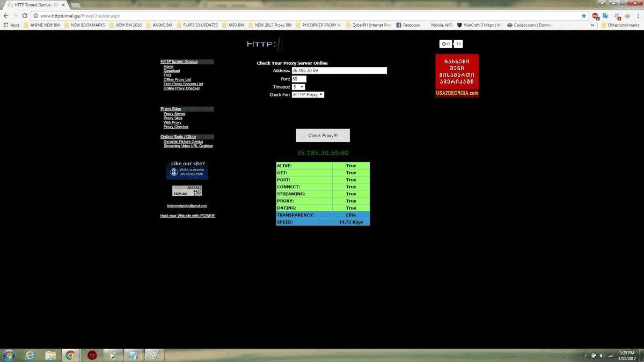644x362 pixels.
Task: Open the Chrome menu (three dots)
Action: tap(638, 16)
